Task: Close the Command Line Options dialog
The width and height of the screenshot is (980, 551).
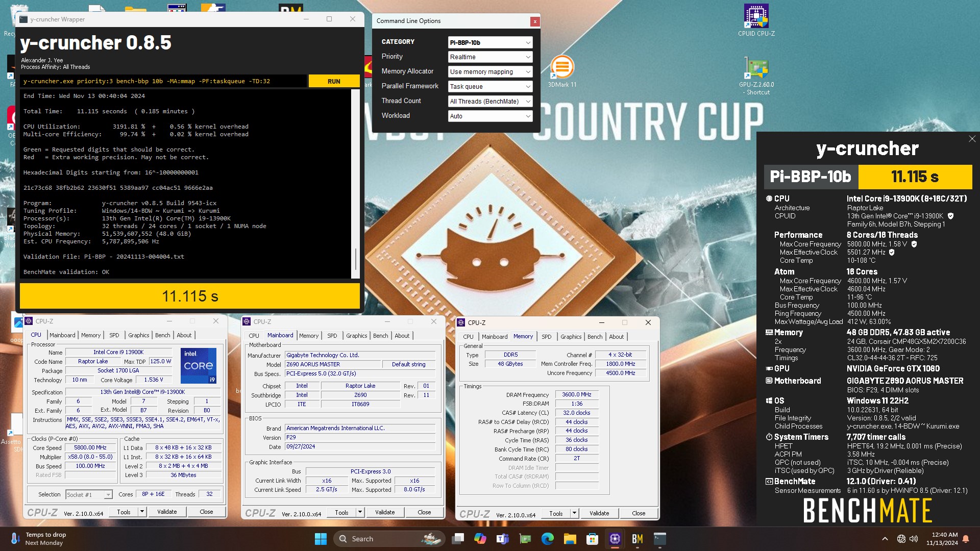Action: [534, 21]
